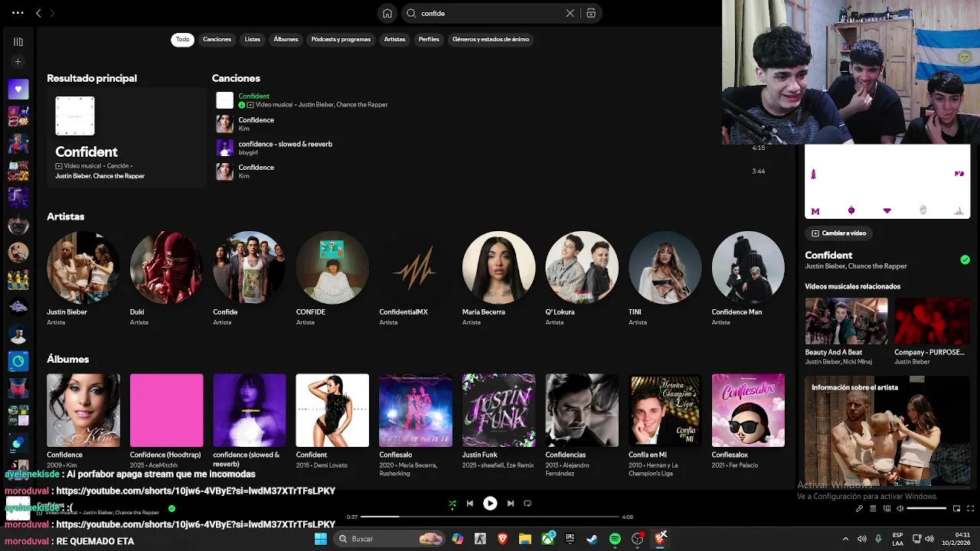Clear the search text with the X
The height and width of the screenshot is (551, 980).
570,13
